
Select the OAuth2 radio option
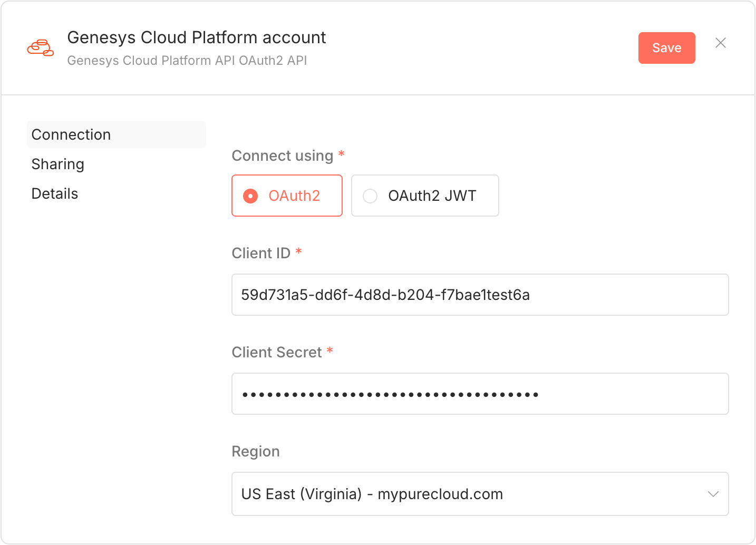click(x=287, y=196)
